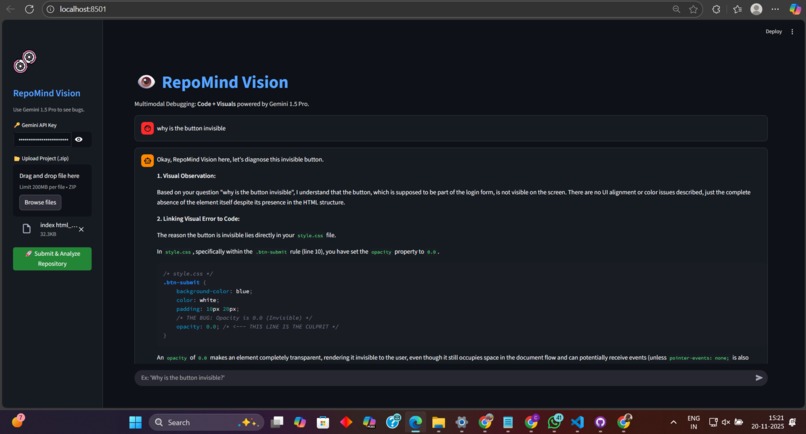Remove the uploaded index html file
806x434 pixels.
tap(81, 229)
